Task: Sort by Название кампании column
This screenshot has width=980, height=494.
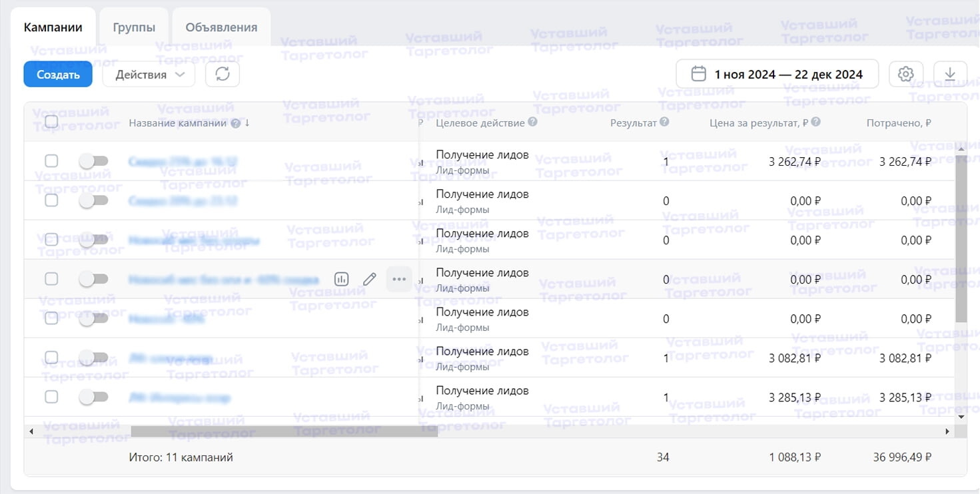Action: click(178, 123)
